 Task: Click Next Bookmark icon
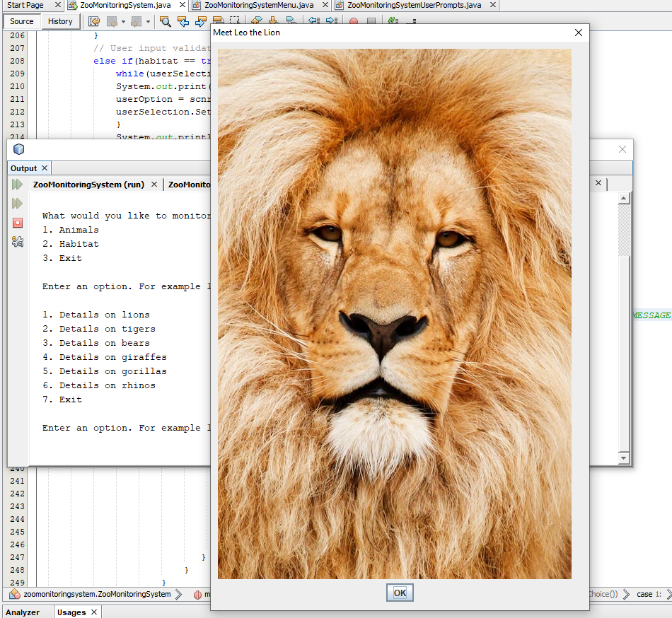tap(274, 20)
